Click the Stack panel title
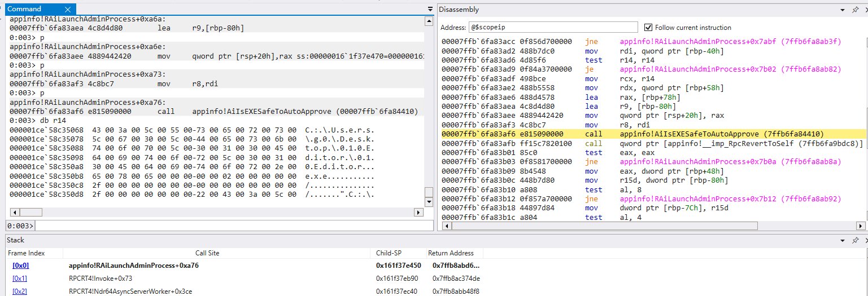The image size is (868, 296). tap(15, 240)
